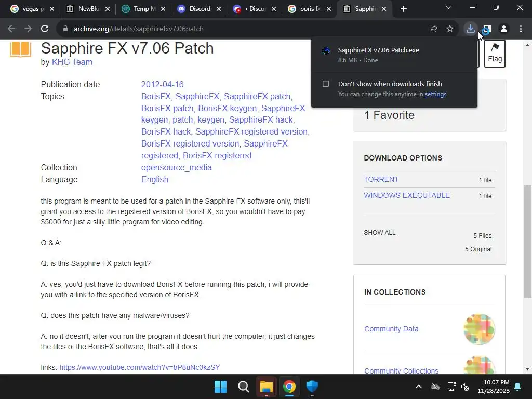
Task: Click the Chrome taskbar icon
Action: click(x=289, y=387)
